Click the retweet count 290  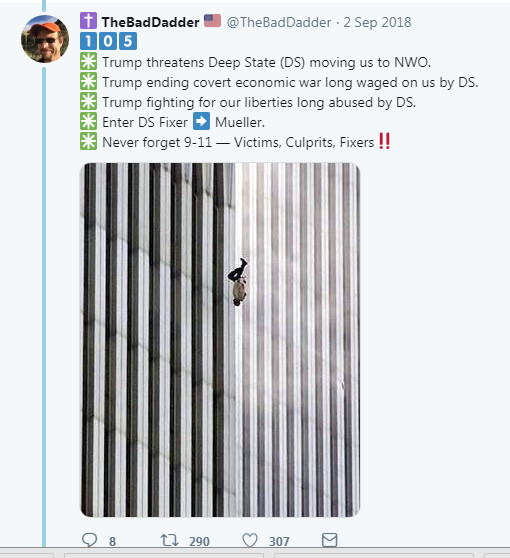coord(199,541)
